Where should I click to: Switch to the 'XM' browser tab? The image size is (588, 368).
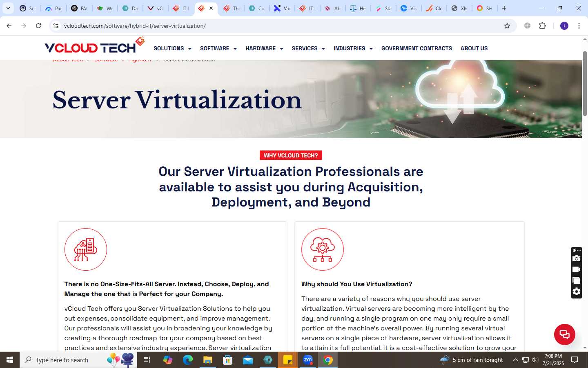click(x=459, y=8)
